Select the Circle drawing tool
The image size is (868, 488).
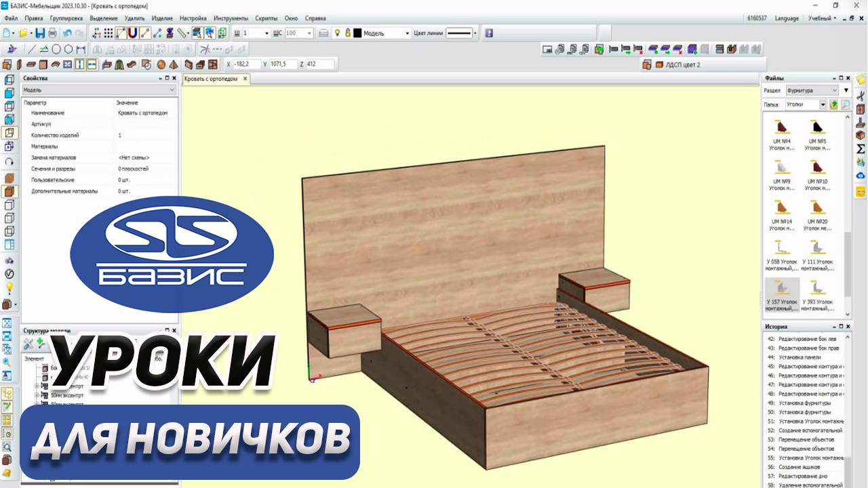(x=56, y=49)
